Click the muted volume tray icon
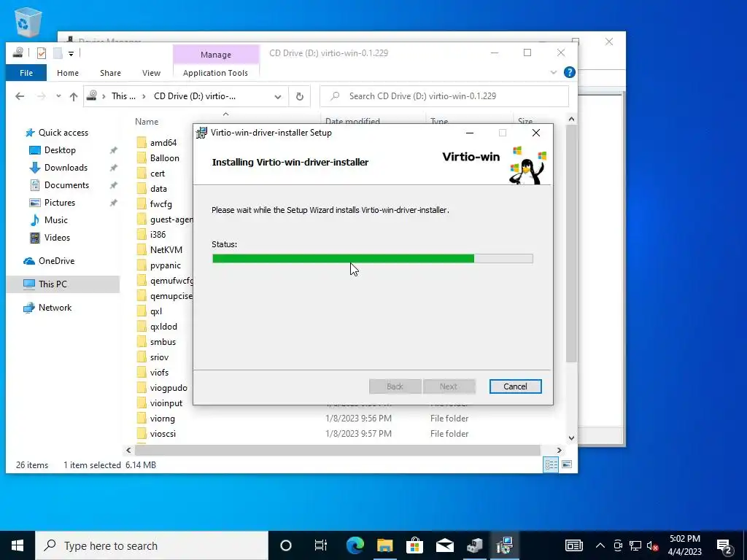This screenshot has height=560, width=747. (x=653, y=545)
